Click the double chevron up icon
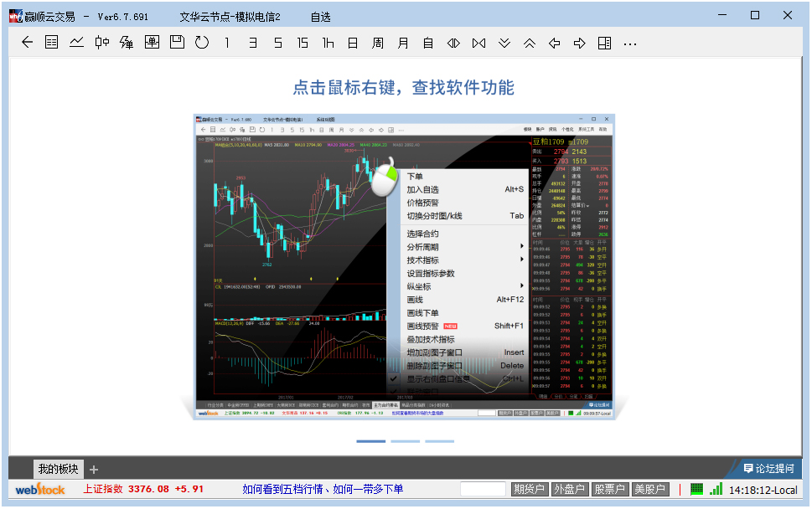Screen dimensions: 812x509 [530, 43]
